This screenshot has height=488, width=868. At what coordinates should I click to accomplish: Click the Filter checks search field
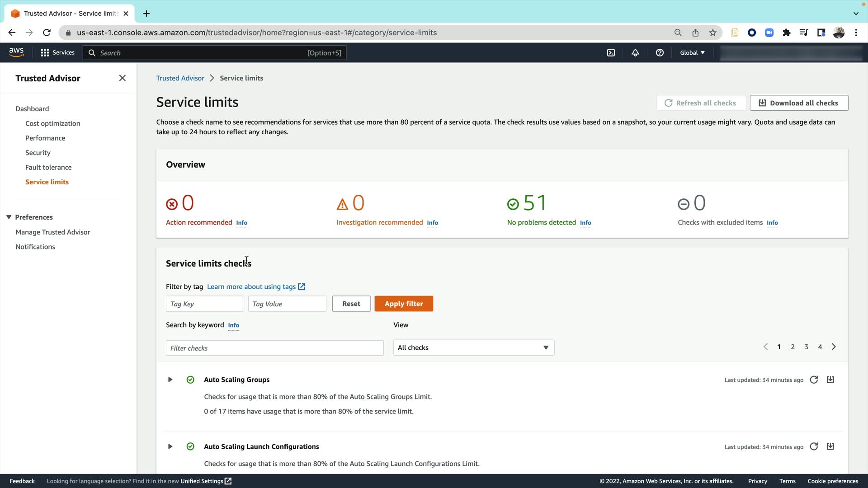point(274,348)
